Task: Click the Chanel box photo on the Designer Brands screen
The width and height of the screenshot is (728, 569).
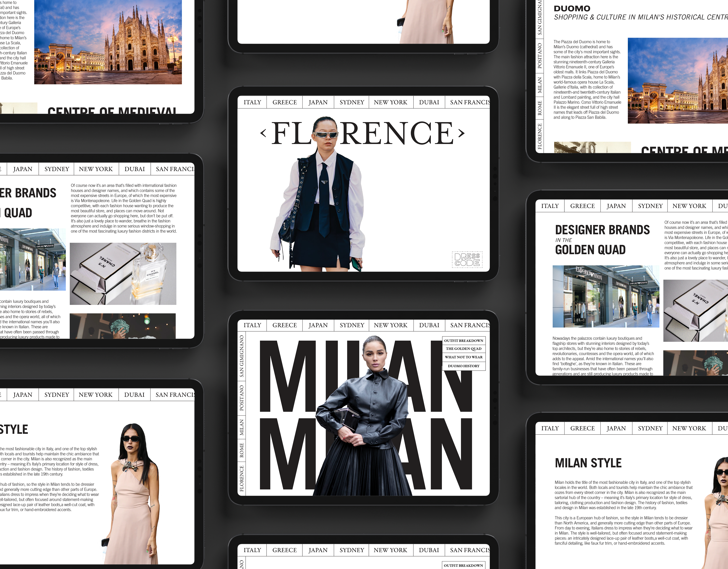Action: 696,310
